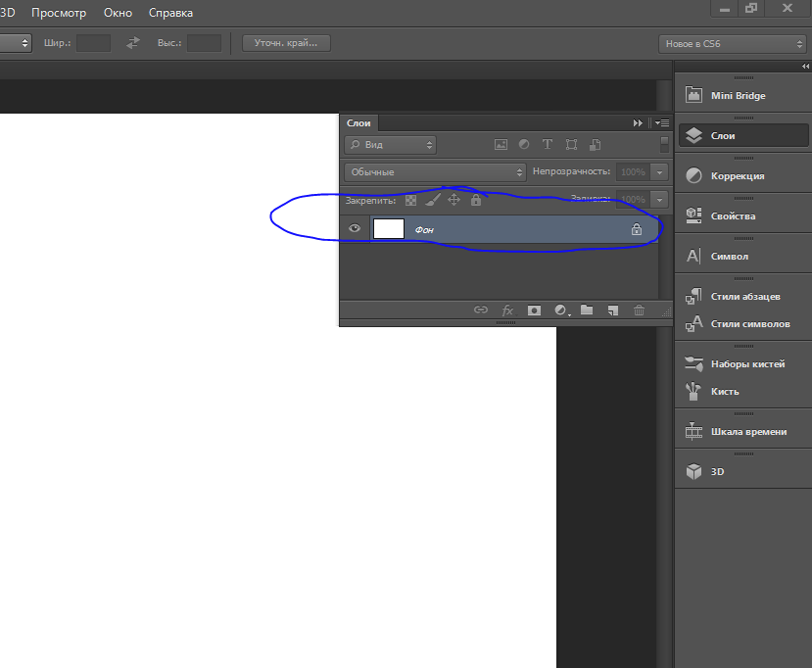Open the Вид filter type dropdown

click(x=391, y=145)
